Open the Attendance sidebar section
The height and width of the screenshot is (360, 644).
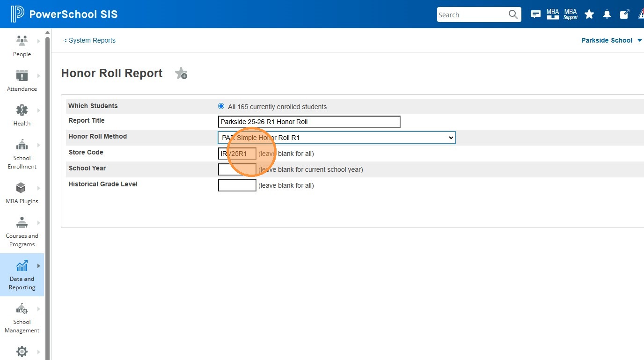[x=22, y=81]
